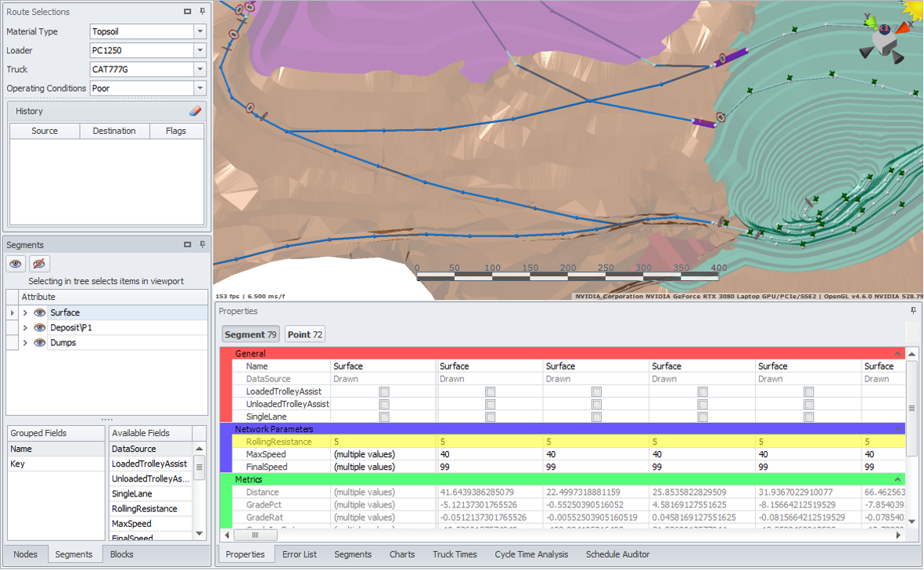Expand the Deposit\P1 tree node
This screenshot has height=570, width=924.
25,328
